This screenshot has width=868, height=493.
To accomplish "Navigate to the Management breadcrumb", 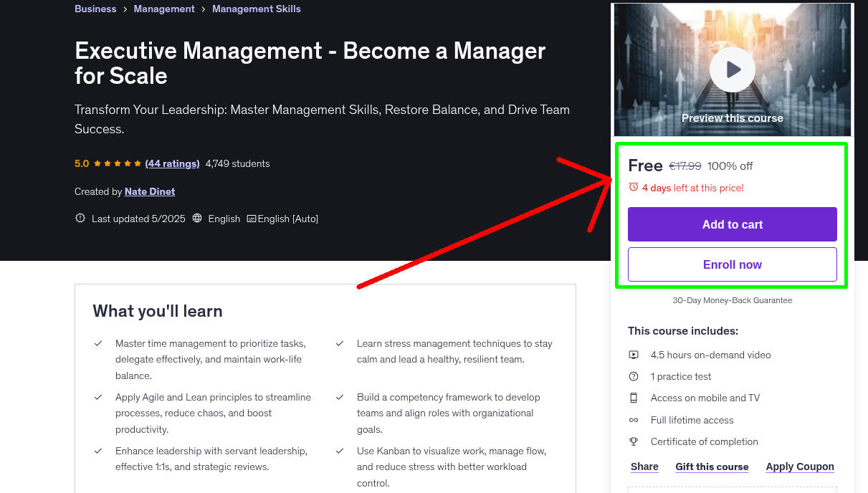I will tap(164, 9).
